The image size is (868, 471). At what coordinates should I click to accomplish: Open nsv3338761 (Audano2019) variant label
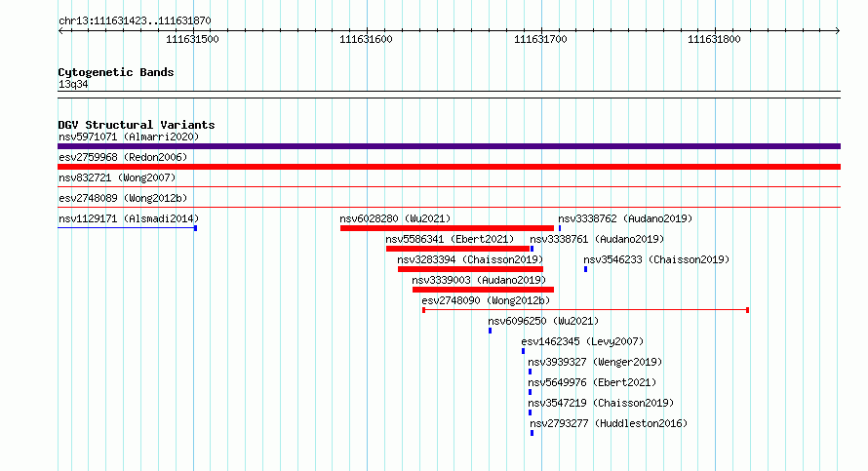click(597, 239)
